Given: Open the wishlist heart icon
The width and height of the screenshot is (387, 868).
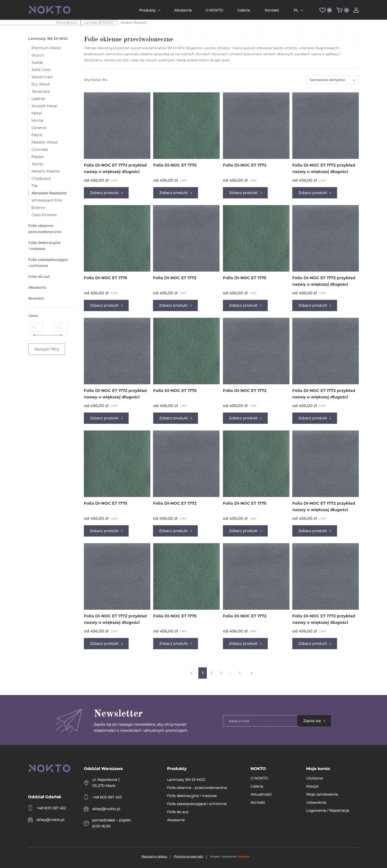Looking at the screenshot, I should pos(322,10).
